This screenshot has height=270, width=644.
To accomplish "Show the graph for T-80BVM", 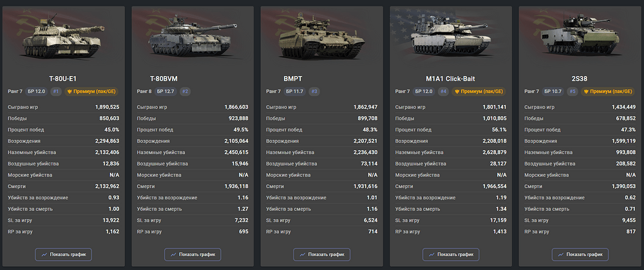I will [x=193, y=255].
